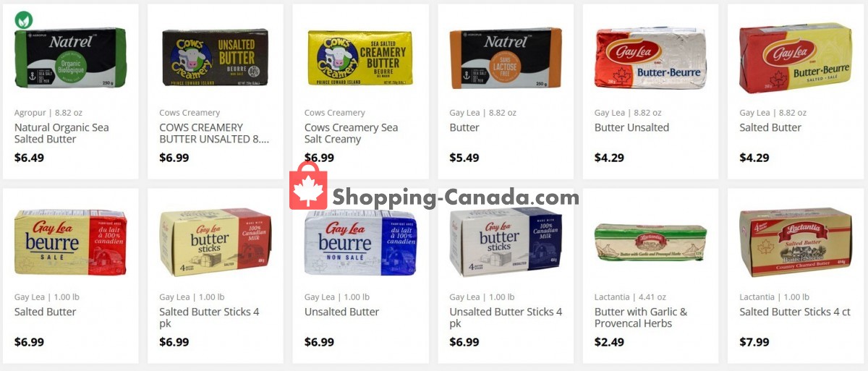Open the Natrel lactose free butter image

coord(505,59)
